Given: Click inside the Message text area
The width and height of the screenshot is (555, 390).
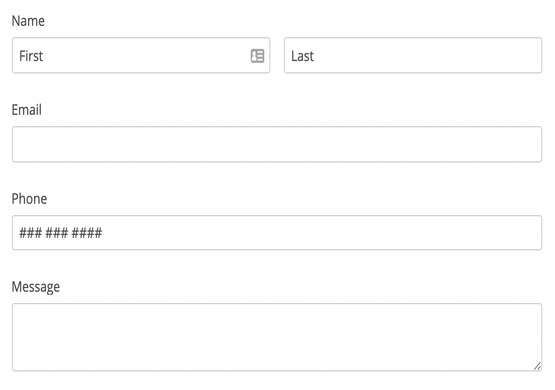Looking at the screenshot, I should [277, 337].
